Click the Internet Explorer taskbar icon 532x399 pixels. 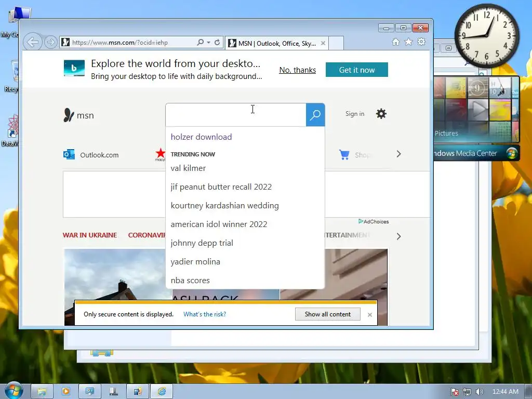coord(162,392)
